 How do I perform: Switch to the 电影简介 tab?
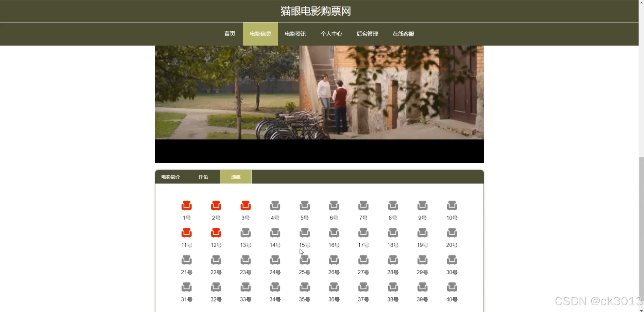coord(171,177)
